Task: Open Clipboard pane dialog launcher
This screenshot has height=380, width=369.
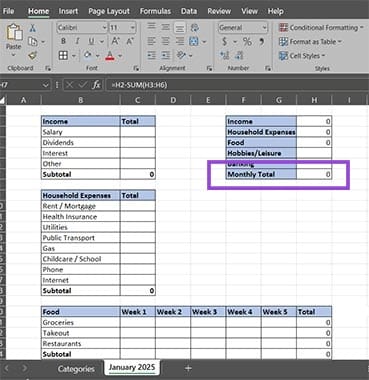Action: [x=48, y=68]
